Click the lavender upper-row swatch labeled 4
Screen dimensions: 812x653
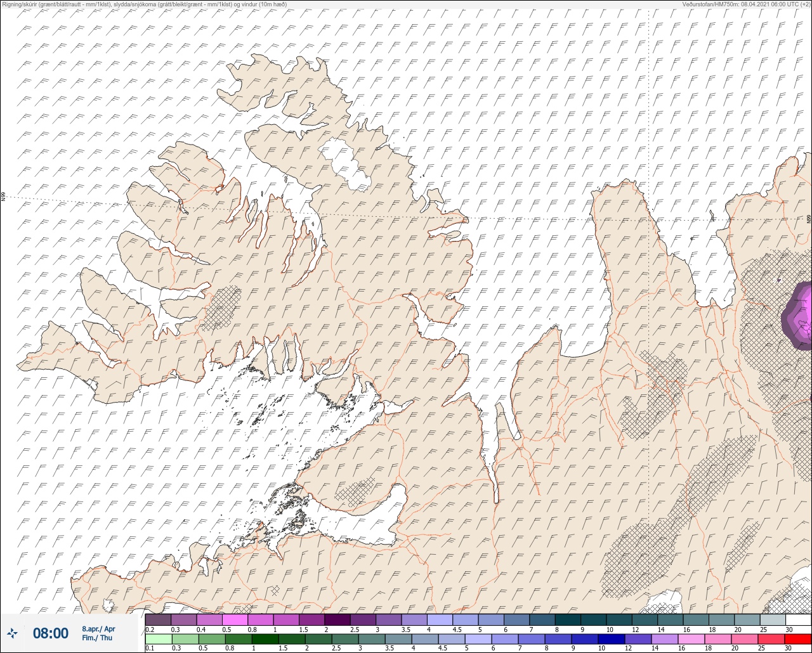coord(440,619)
